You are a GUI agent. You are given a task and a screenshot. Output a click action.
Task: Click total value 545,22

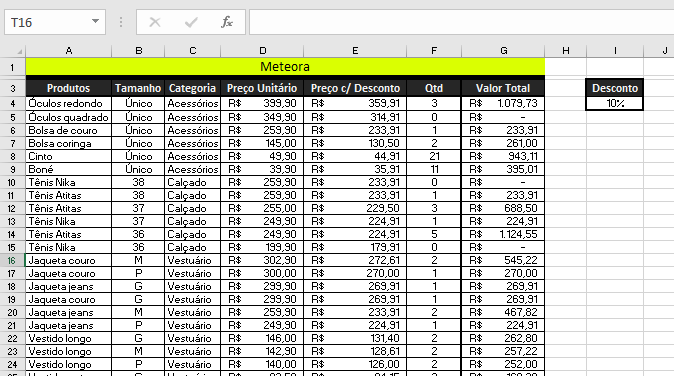(503, 260)
